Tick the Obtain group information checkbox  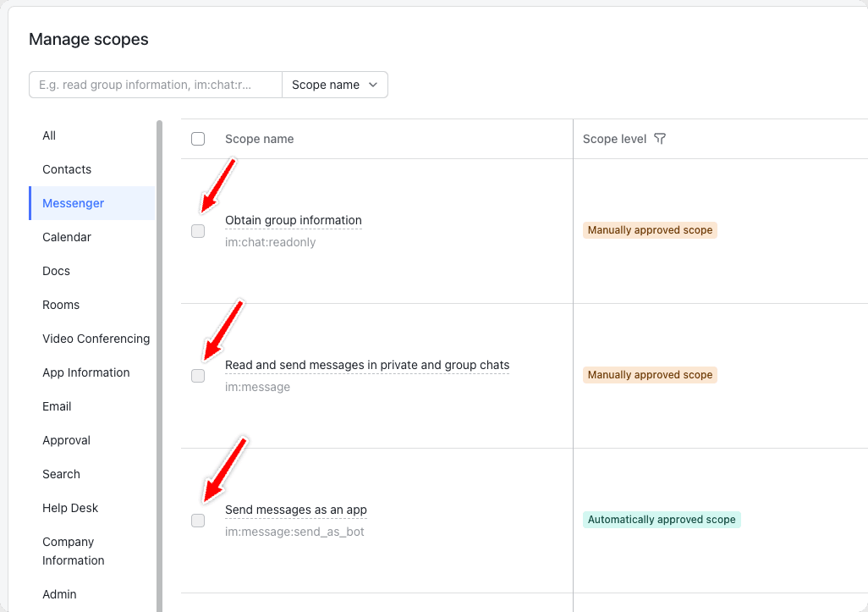(198, 231)
